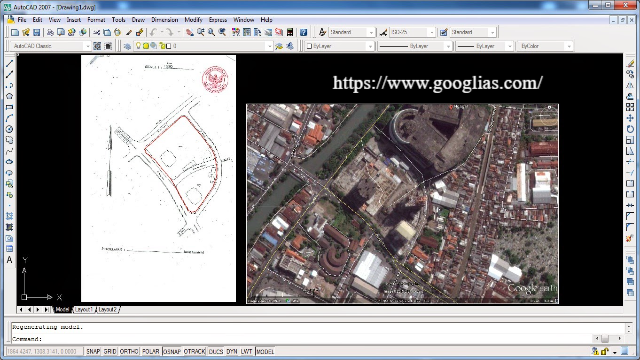640x360 pixels.
Task: Click the Pan realtime icon
Action: [x=190, y=32]
